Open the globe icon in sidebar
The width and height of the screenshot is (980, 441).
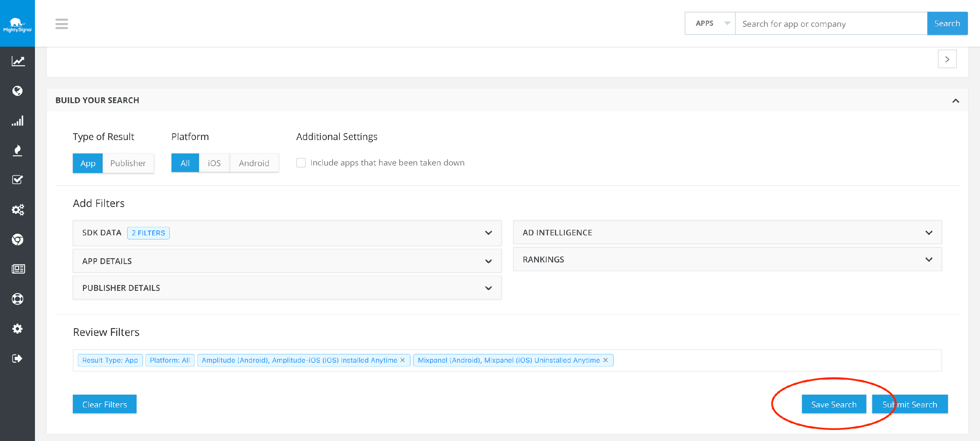(x=18, y=91)
